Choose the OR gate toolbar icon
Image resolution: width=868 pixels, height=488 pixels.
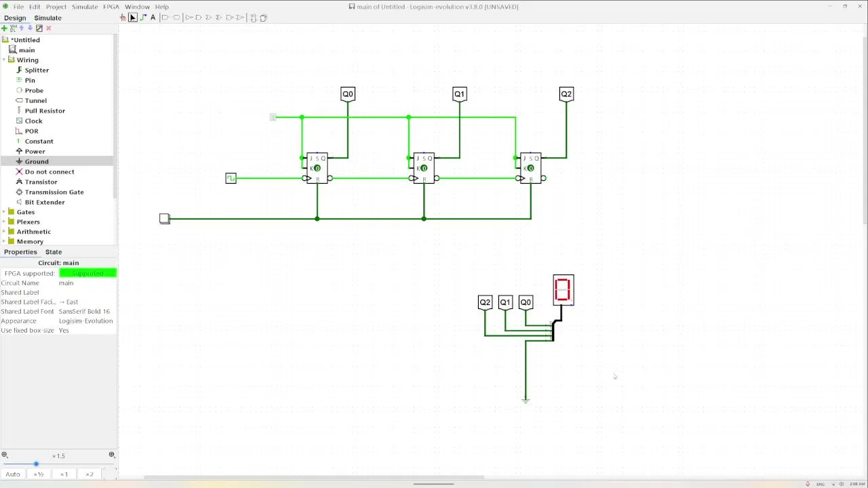tap(209, 18)
